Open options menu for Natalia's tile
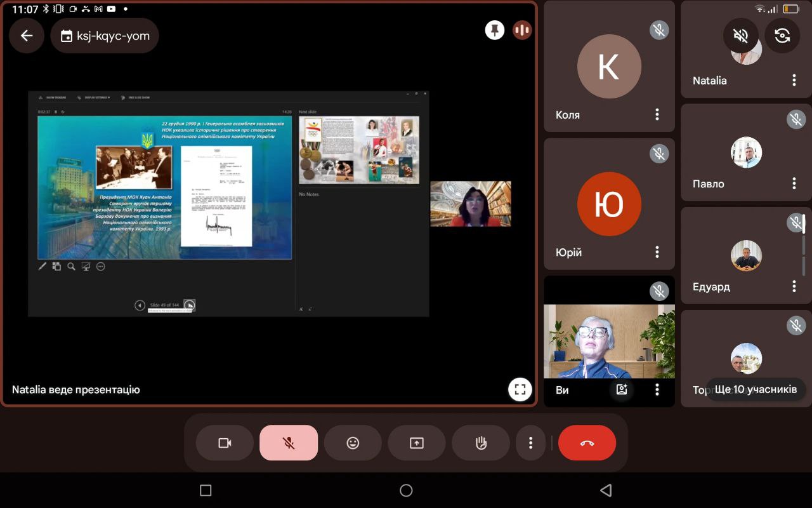This screenshot has height=508, width=812. 794,80
